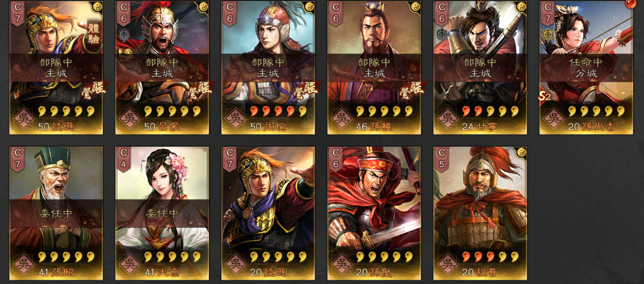Select the level 20 陸遜 card
The width and height of the screenshot is (644, 284).
(268, 213)
